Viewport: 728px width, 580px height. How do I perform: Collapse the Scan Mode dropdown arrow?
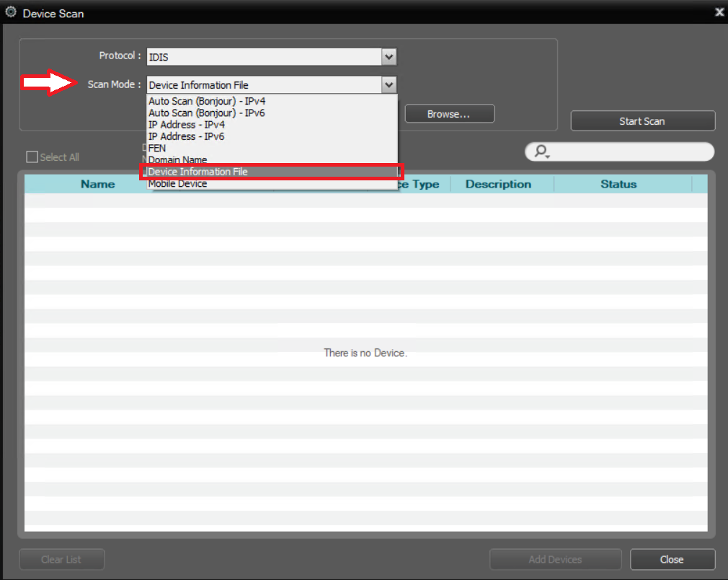[x=389, y=84]
